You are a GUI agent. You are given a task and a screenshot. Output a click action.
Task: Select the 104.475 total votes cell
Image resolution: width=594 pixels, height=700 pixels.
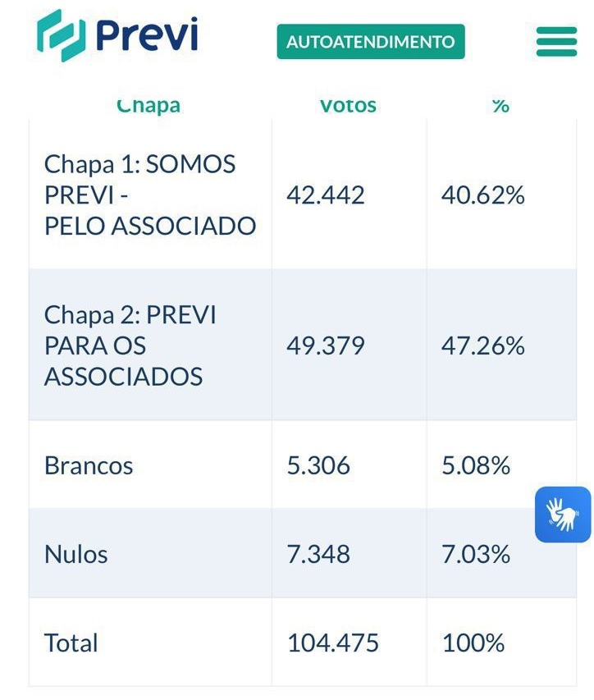[333, 643]
